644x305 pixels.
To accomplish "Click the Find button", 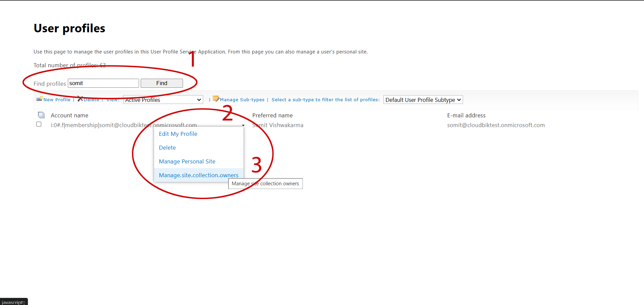I will coord(162,83).
